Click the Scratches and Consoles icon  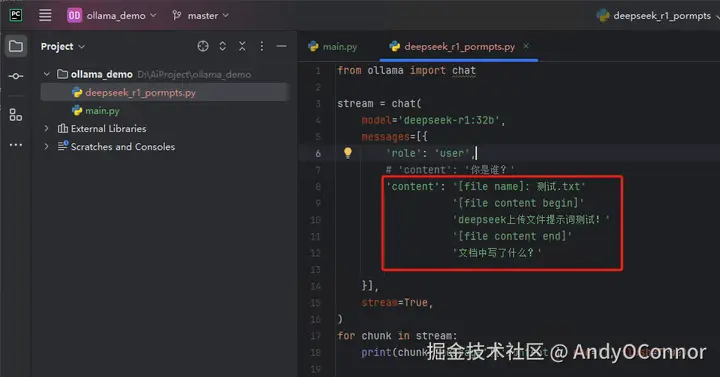tap(63, 146)
